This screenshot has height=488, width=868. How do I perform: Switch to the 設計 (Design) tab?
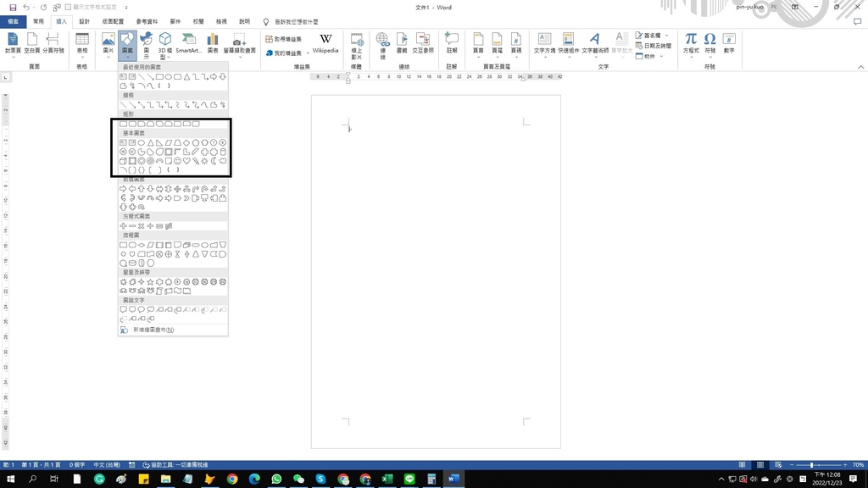[84, 21]
